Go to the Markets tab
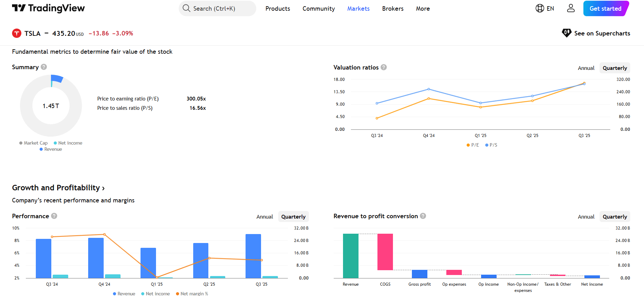644x296 pixels. click(358, 9)
